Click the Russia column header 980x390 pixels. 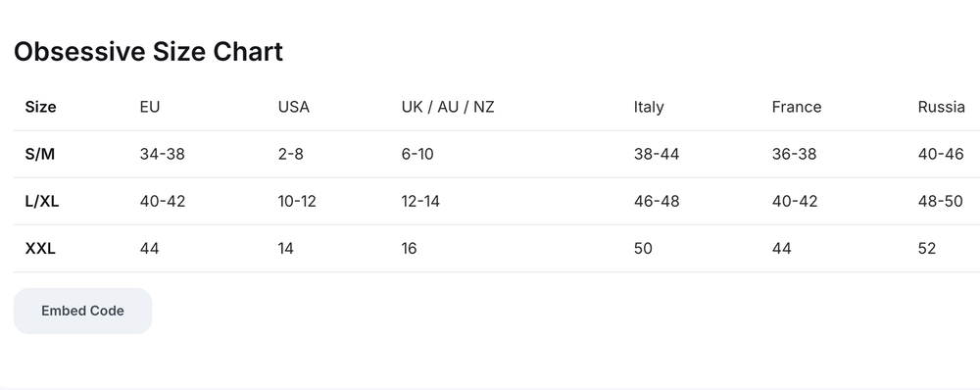tap(941, 107)
